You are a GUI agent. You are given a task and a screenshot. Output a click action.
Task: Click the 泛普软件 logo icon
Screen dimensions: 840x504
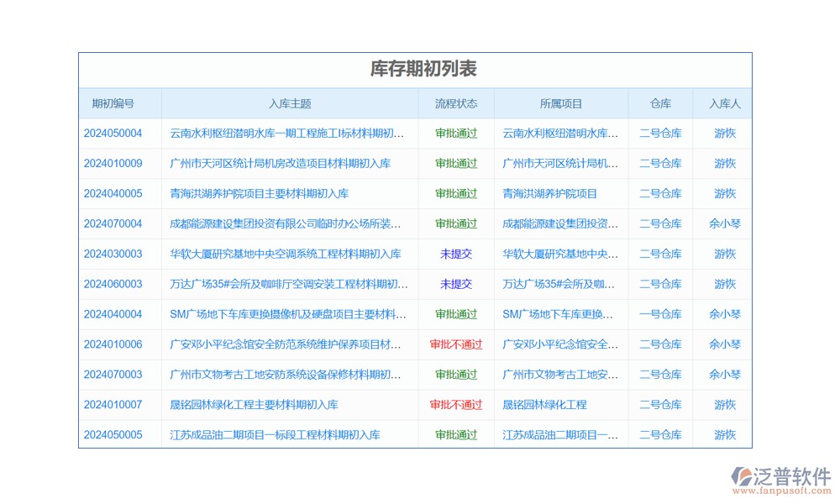(x=741, y=477)
